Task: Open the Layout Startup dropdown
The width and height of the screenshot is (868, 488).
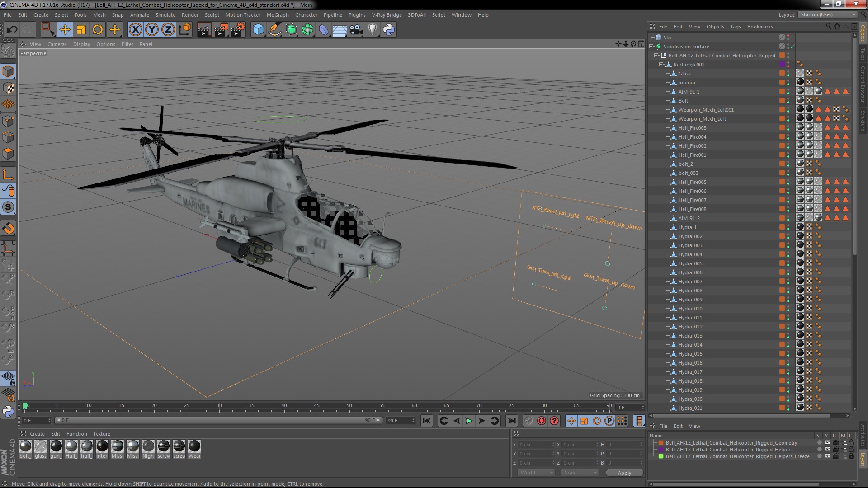Action: pos(827,15)
